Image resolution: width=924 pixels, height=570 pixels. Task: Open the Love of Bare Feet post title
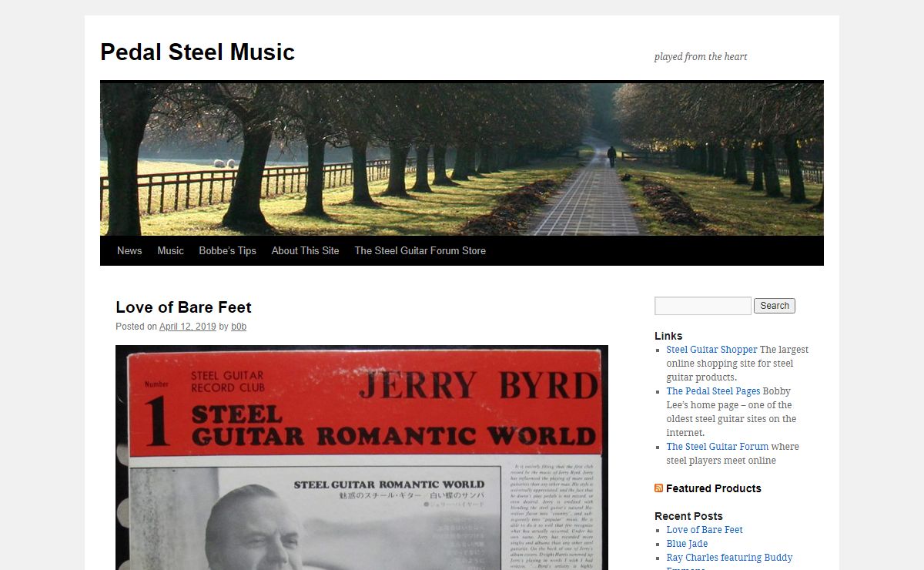click(x=183, y=307)
